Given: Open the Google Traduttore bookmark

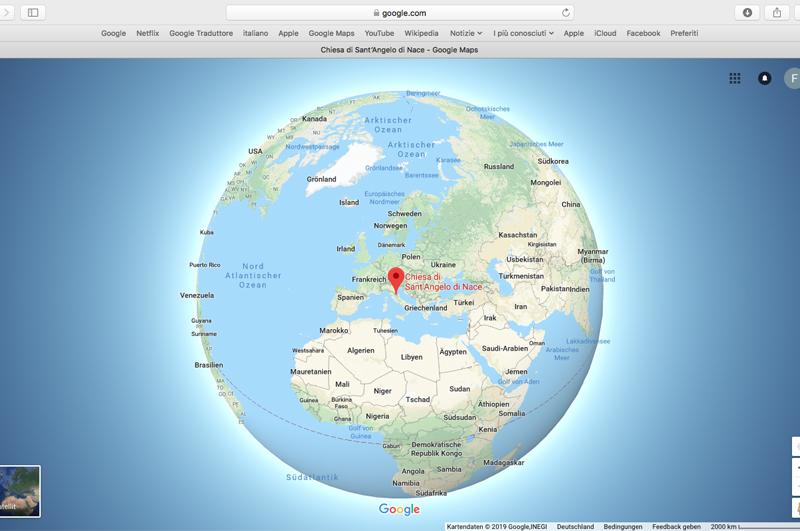Looking at the screenshot, I should pos(201,33).
